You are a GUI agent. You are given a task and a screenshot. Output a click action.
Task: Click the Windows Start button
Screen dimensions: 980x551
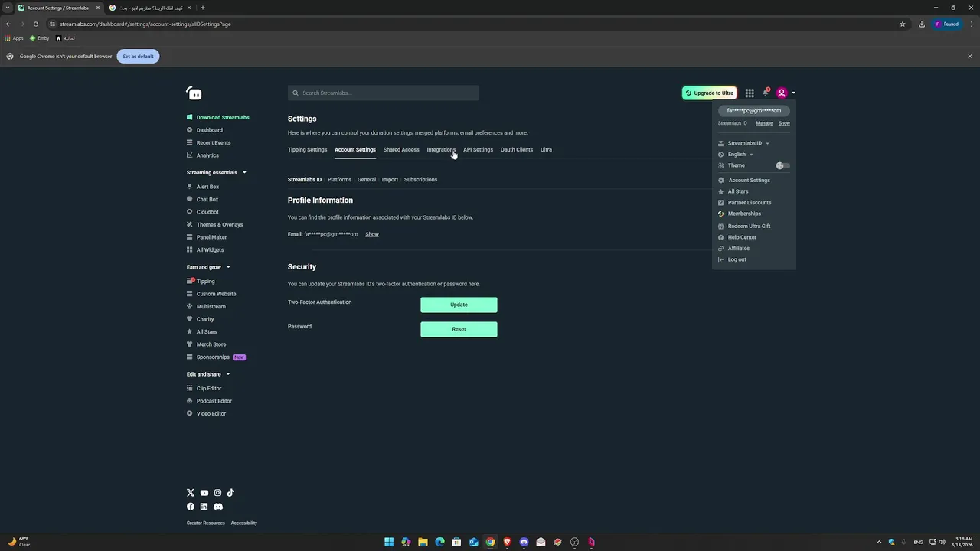389,542
